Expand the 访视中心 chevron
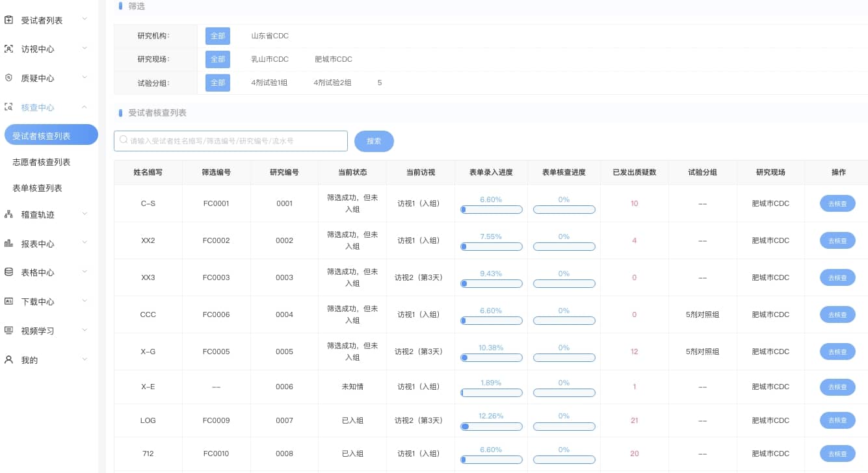The width and height of the screenshot is (868, 473). click(x=85, y=49)
